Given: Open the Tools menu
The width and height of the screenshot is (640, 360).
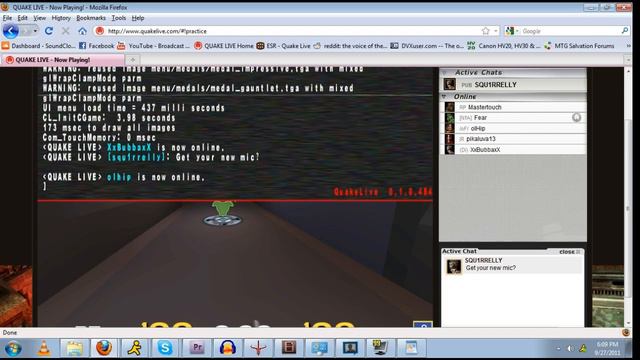Looking at the screenshot, I should point(119,18).
